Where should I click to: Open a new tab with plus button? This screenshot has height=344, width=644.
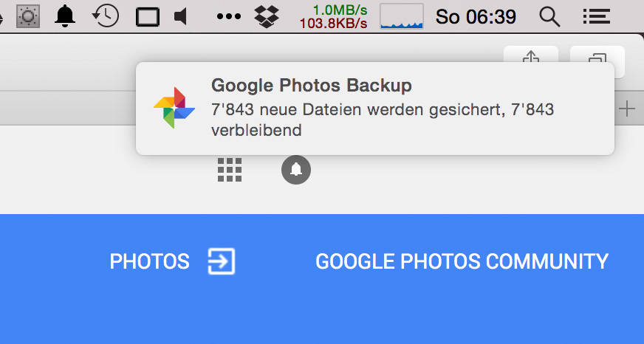(627, 109)
